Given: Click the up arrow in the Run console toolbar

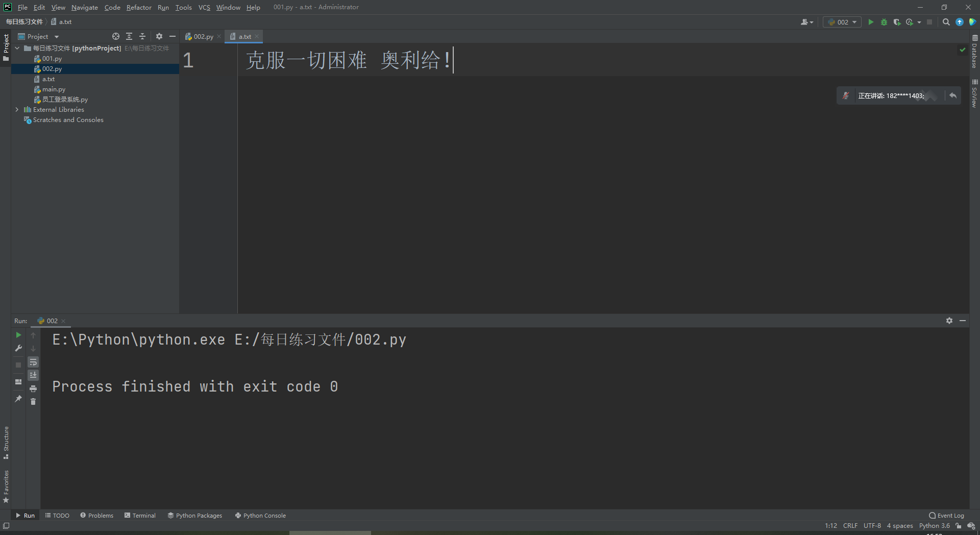Looking at the screenshot, I should click(33, 335).
